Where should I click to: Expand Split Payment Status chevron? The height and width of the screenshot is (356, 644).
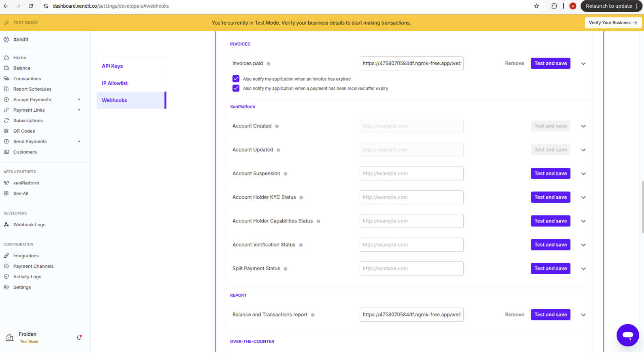583,269
